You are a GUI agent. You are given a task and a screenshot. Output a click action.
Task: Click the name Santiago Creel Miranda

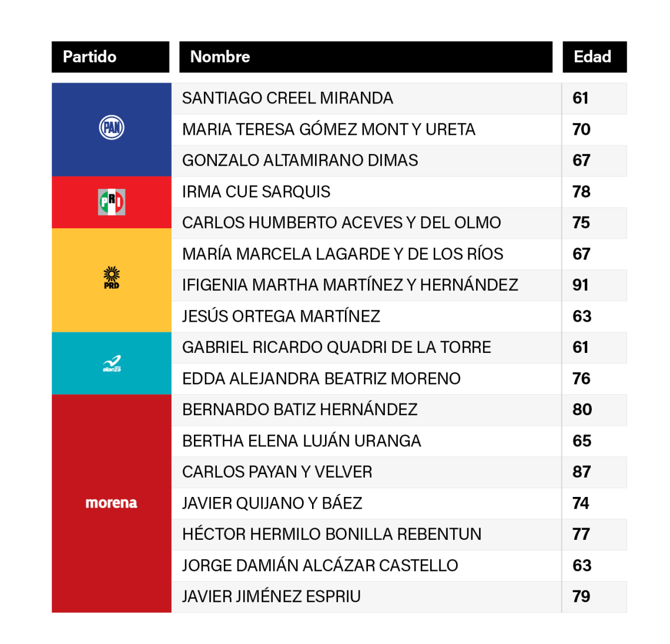pos(287,98)
